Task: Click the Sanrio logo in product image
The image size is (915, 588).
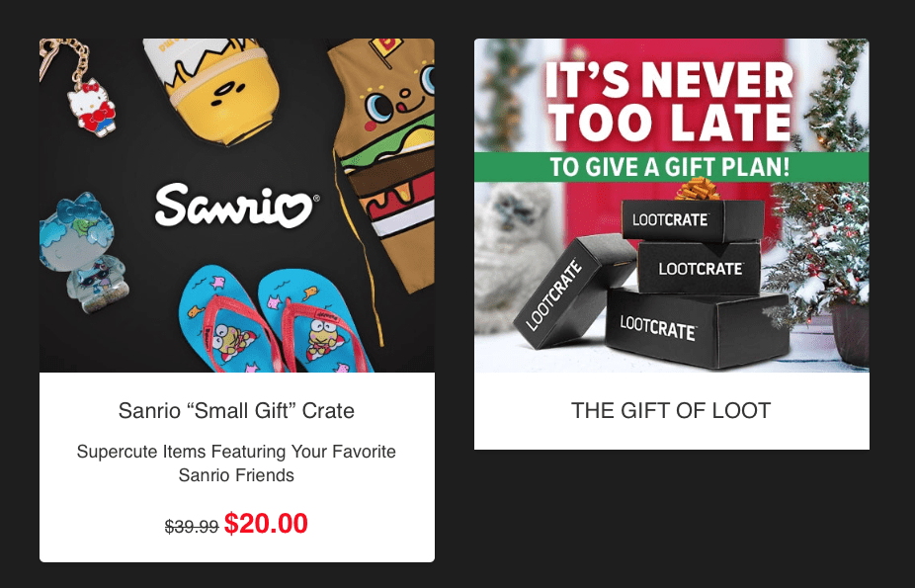Action: (x=236, y=206)
